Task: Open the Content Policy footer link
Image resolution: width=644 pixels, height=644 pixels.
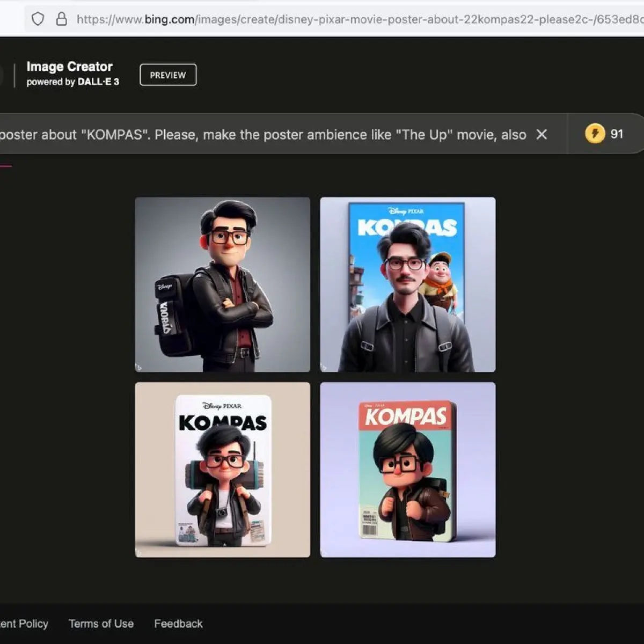Action: 24,624
